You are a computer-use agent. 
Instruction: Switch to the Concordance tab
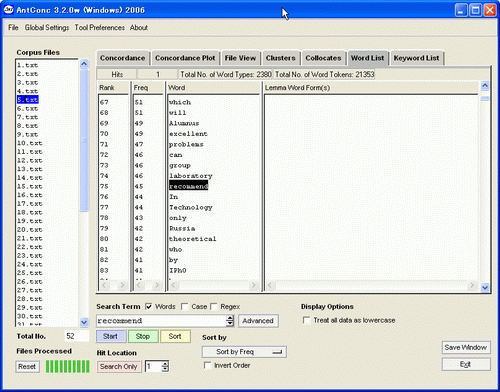pos(123,58)
